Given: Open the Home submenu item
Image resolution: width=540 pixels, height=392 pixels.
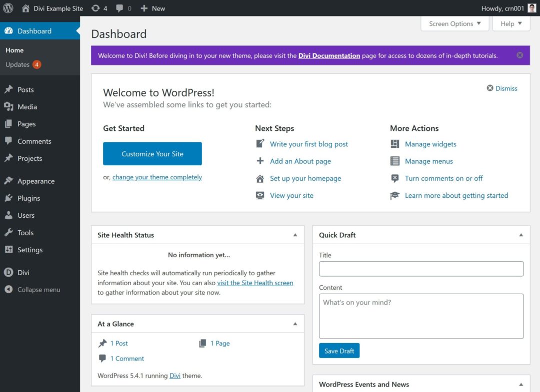Looking at the screenshot, I should point(14,50).
